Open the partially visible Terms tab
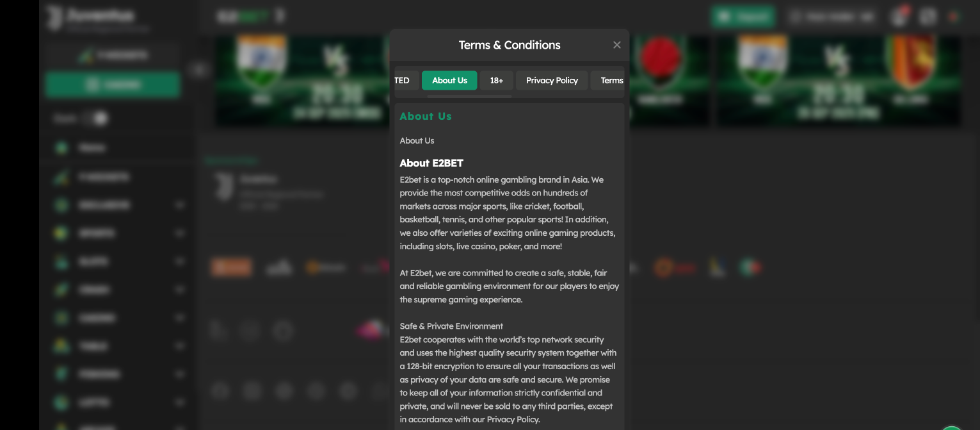980x430 pixels. [x=611, y=81]
